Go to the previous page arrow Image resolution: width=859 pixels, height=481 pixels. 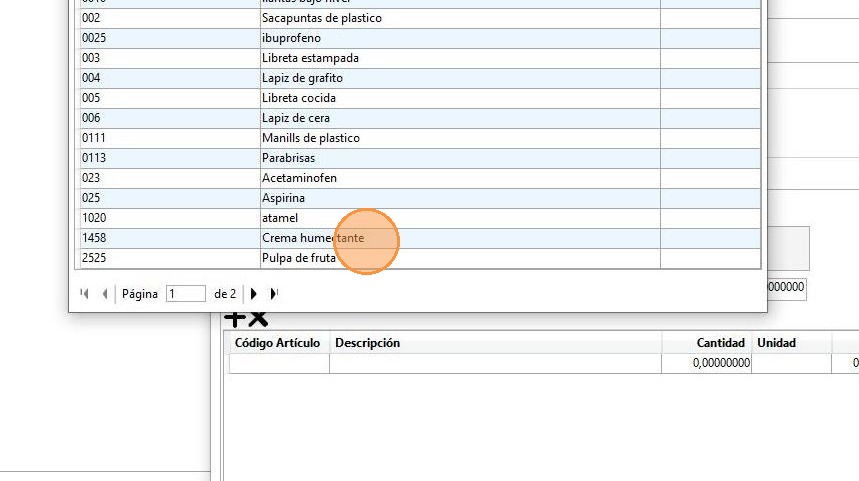point(105,294)
